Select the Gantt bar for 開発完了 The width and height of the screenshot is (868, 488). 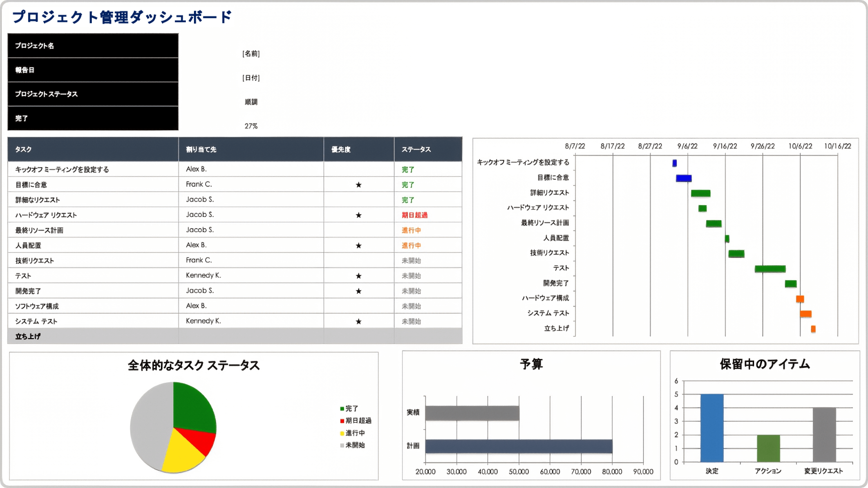click(x=791, y=284)
